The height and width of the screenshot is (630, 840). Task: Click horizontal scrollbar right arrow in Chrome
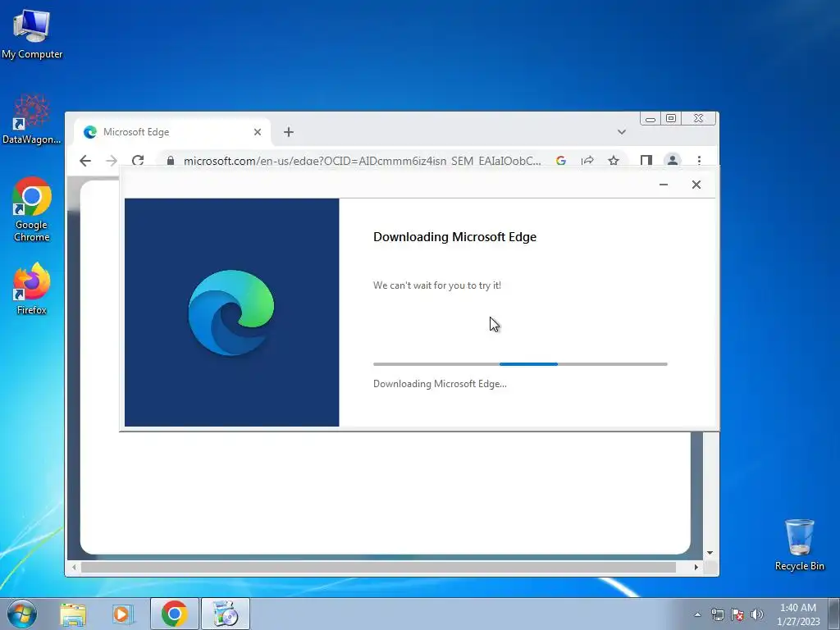click(x=696, y=567)
